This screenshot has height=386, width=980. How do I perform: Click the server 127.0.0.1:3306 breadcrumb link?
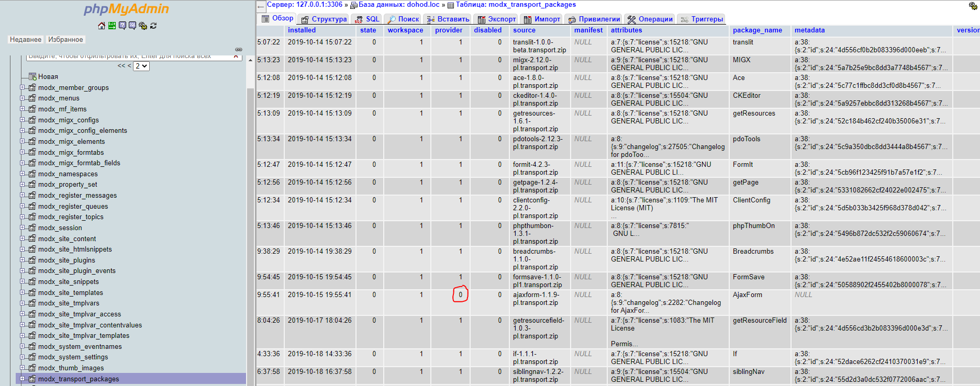[305, 5]
